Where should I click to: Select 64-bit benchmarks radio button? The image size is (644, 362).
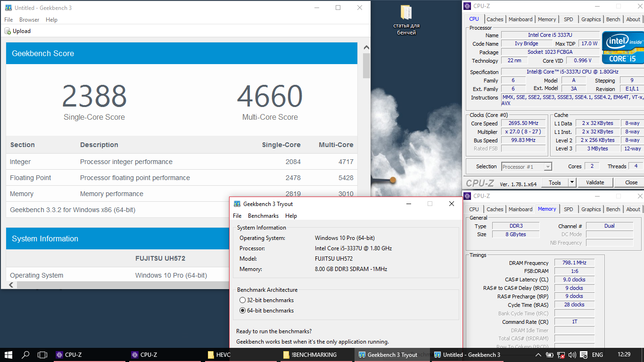coord(242,311)
